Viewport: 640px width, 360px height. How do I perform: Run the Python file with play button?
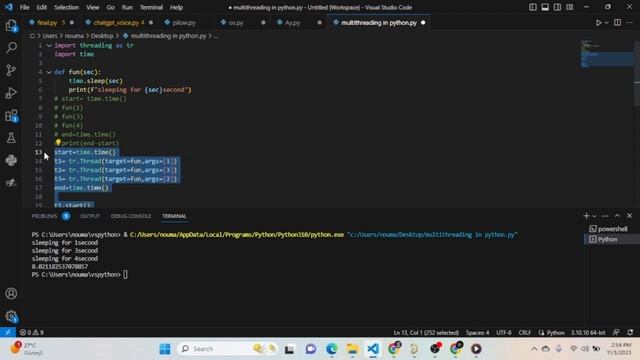[598, 23]
